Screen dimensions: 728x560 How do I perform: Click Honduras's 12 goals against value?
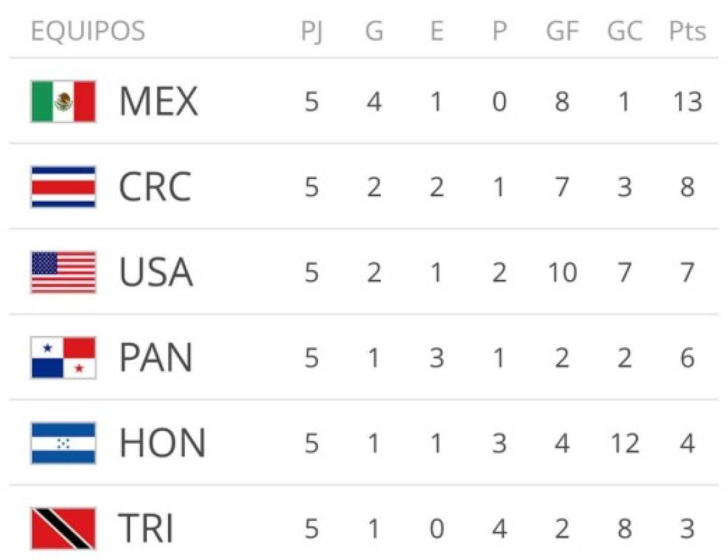point(624,443)
